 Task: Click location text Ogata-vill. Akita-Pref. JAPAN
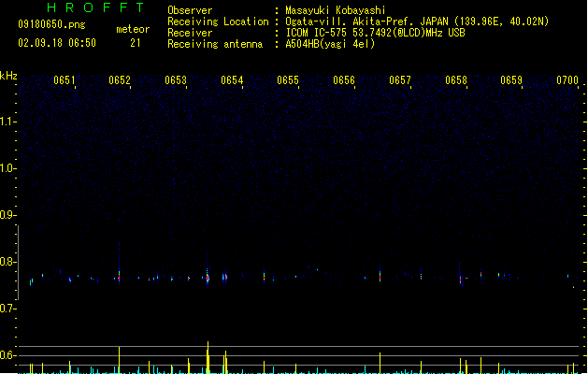click(366, 22)
